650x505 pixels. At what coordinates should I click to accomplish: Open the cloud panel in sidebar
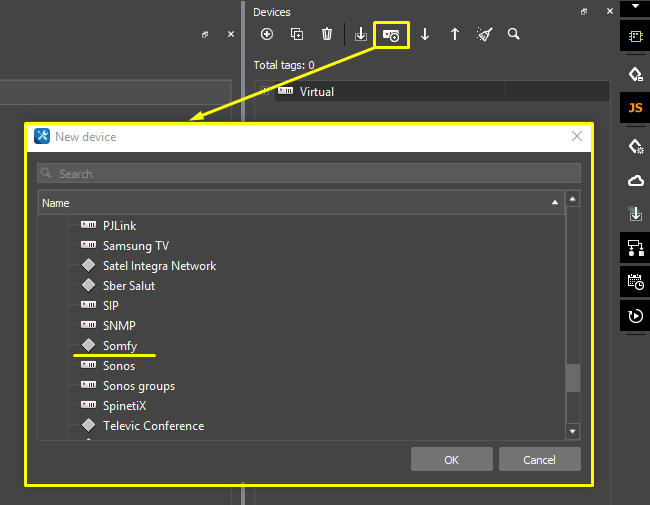coord(635,180)
